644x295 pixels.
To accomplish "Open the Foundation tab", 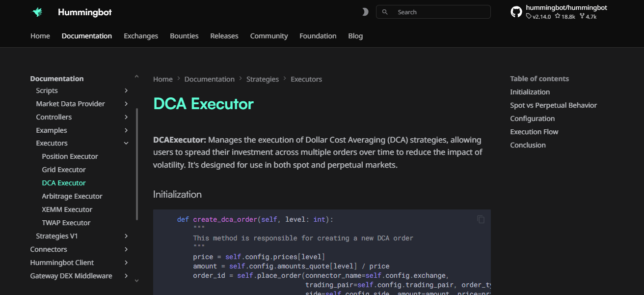I will point(318,36).
